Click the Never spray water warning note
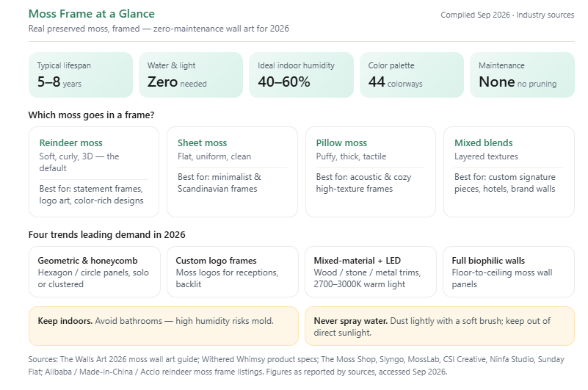The width and height of the screenshot is (588, 390). 440,326
